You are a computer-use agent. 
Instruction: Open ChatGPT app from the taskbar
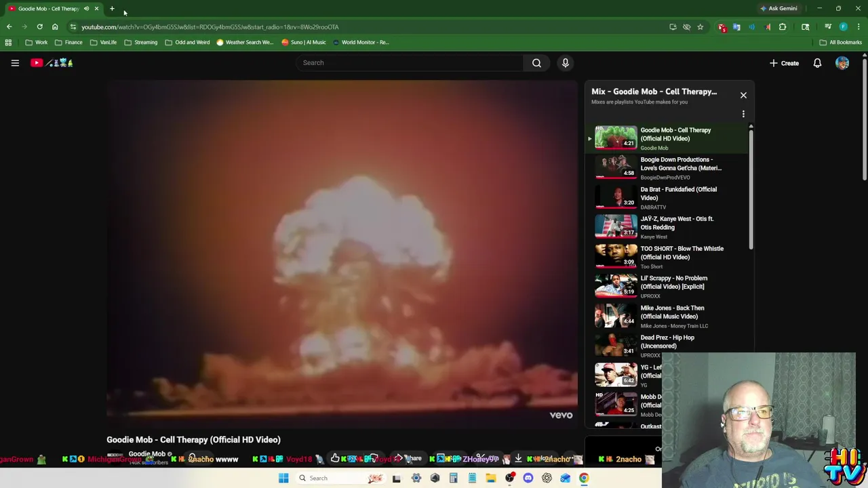click(x=547, y=478)
